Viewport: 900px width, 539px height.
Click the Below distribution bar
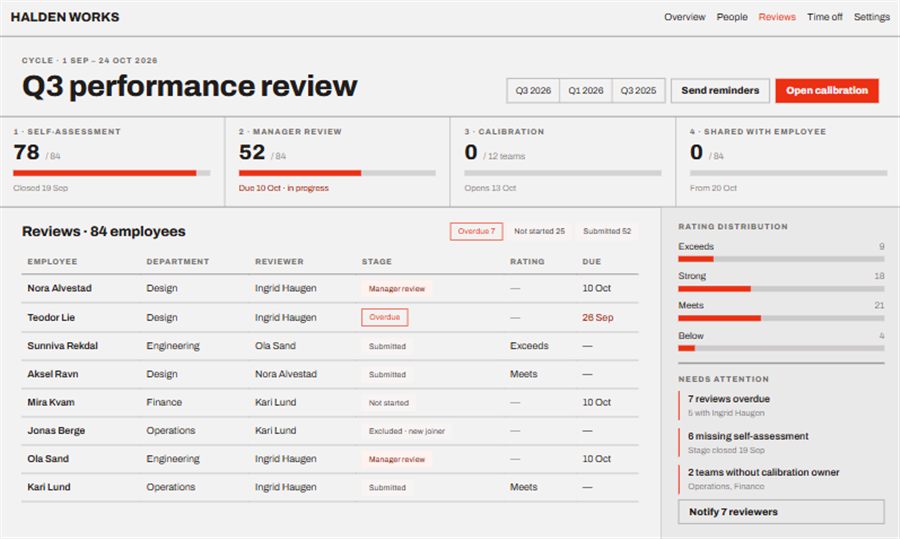pyautogui.click(x=781, y=348)
